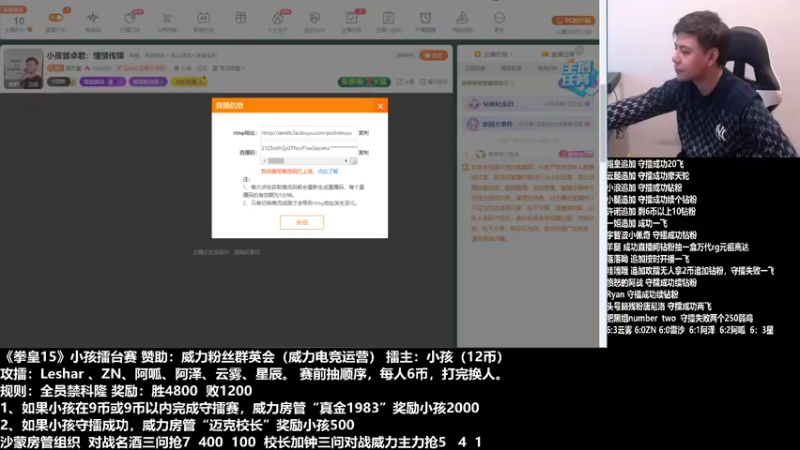Click the shield icon in toolbar
Screen dimensions: 800x450
(x=314, y=18)
